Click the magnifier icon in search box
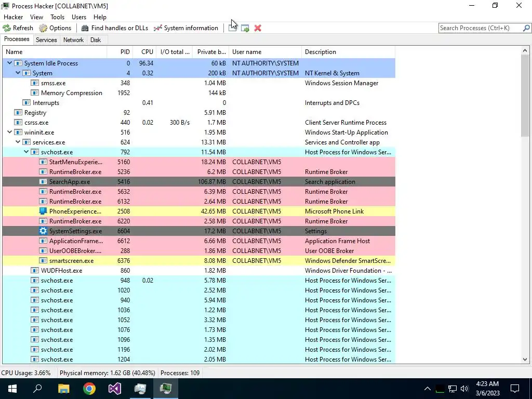This screenshot has height=399, width=532. pos(526,28)
